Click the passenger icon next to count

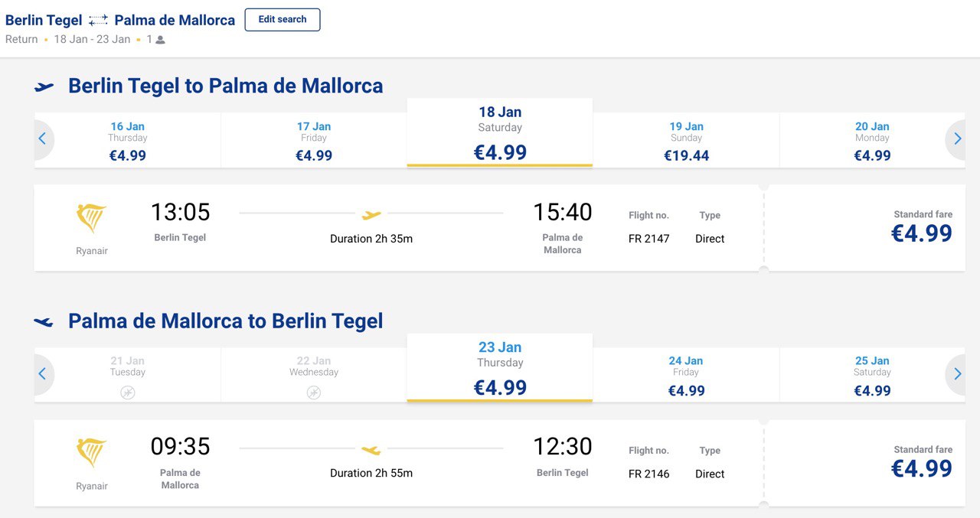(160, 40)
